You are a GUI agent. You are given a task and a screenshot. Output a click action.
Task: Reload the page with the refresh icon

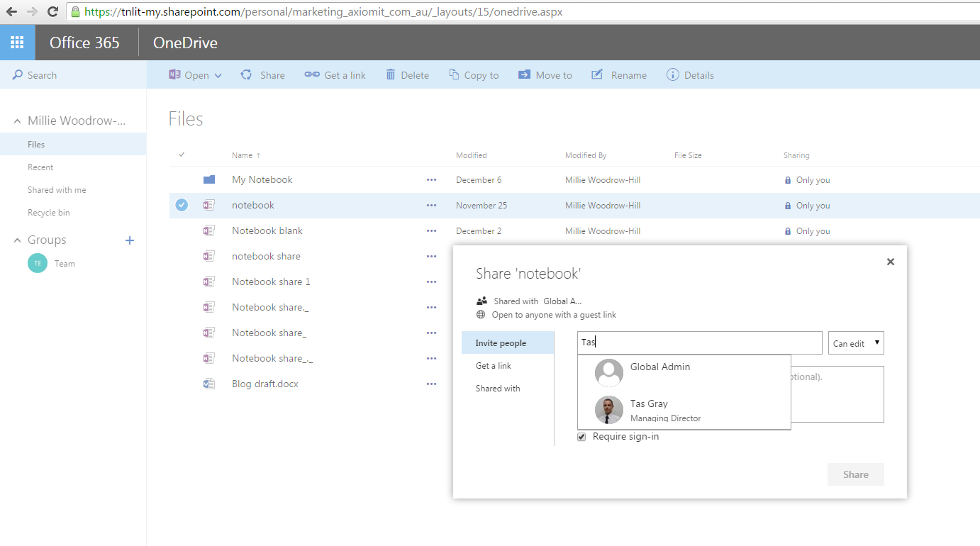(52, 11)
